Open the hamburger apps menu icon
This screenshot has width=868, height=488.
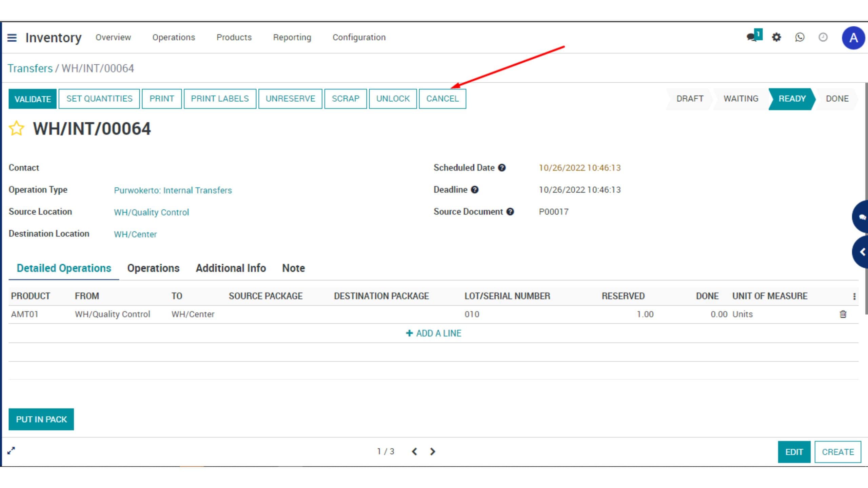[x=12, y=38]
